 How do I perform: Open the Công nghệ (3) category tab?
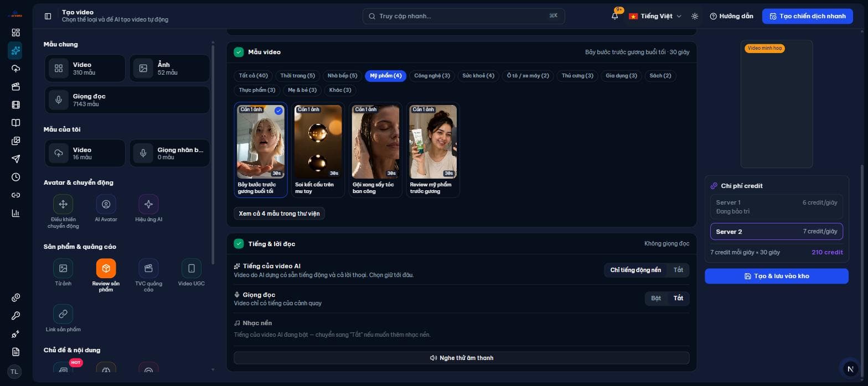[x=432, y=76]
